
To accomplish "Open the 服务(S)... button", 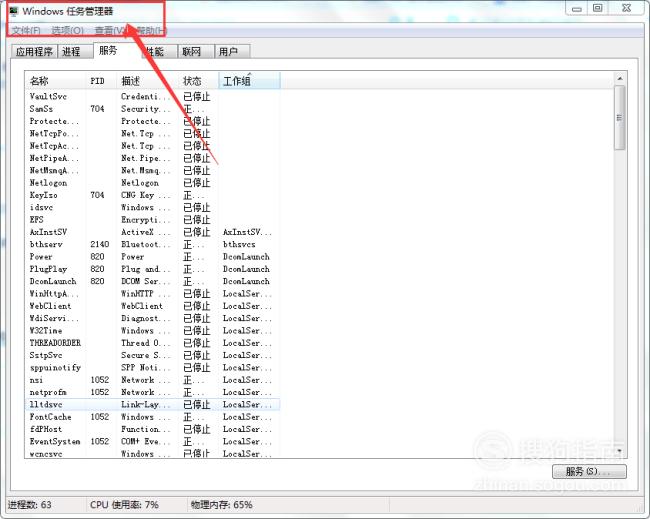I will coord(589,471).
